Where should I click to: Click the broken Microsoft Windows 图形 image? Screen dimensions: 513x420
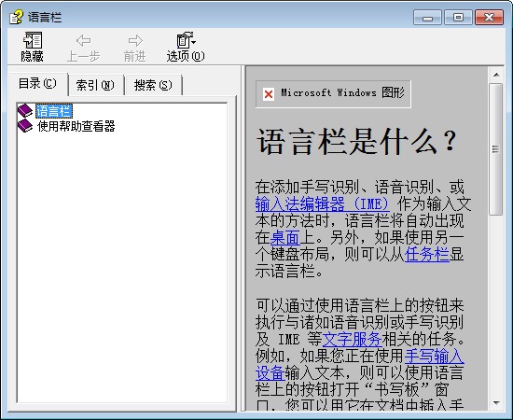(333, 94)
